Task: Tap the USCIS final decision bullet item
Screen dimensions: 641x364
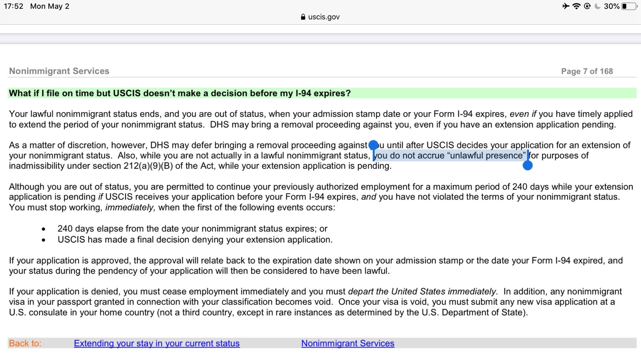Action: [x=195, y=239]
